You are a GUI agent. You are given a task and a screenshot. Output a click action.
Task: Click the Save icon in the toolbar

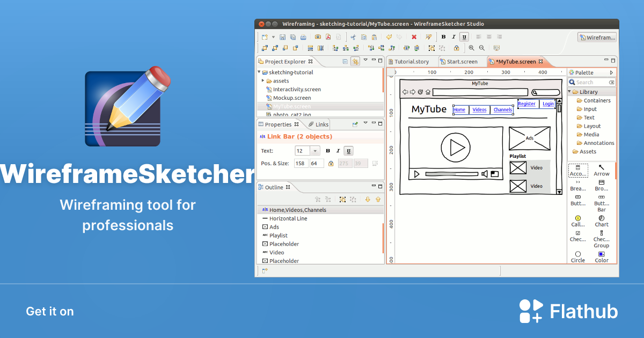coord(283,36)
